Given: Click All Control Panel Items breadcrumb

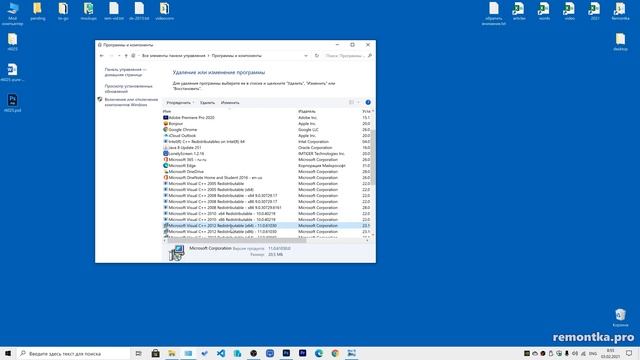Looking at the screenshot, I should pos(173,56).
